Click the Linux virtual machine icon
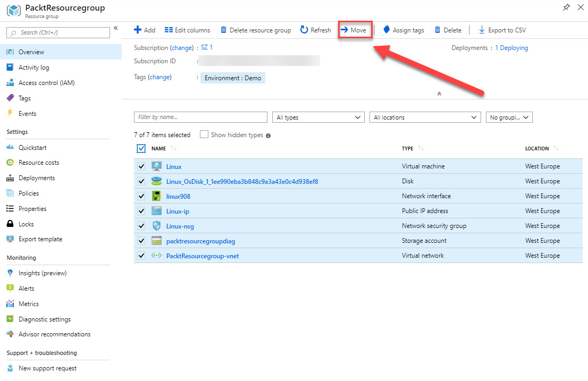The image size is (588, 381). tap(156, 166)
